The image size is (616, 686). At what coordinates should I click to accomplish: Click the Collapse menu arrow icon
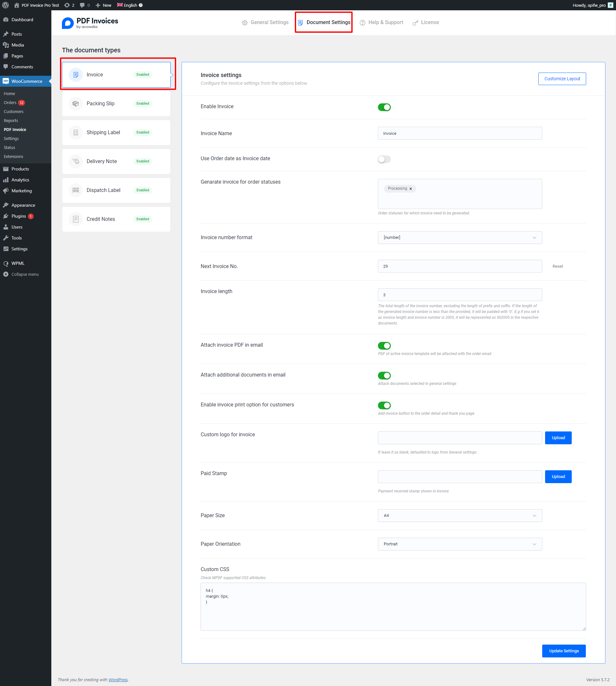click(x=6, y=274)
